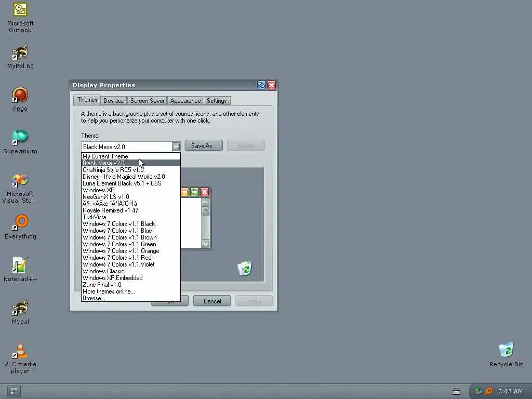This screenshot has width=532, height=399.
Task: Click the preview window's orange minimize icon
Action: [184, 192]
